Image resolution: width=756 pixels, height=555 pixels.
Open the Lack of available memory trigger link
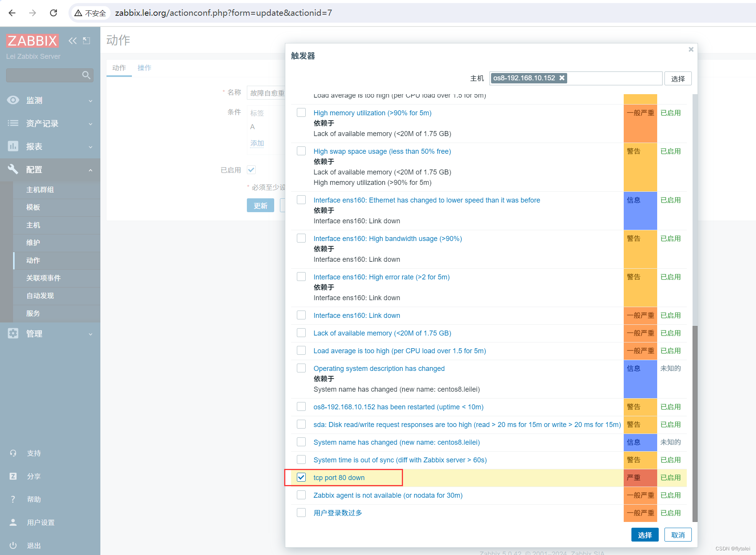tap(382, 333)
